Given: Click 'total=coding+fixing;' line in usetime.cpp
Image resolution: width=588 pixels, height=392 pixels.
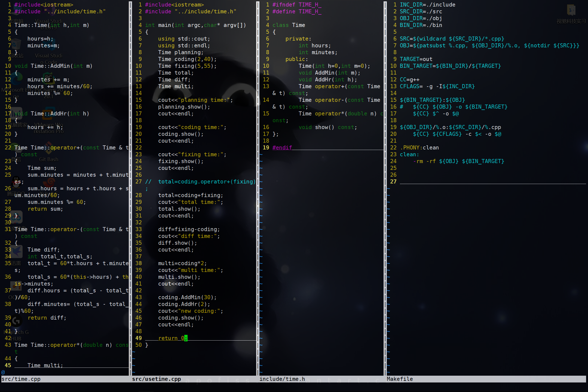Looking at the screenshot, I should click(190, 195).
